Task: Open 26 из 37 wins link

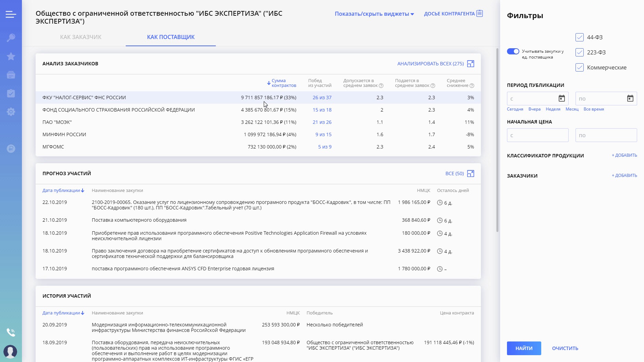Action: (322, 98)
